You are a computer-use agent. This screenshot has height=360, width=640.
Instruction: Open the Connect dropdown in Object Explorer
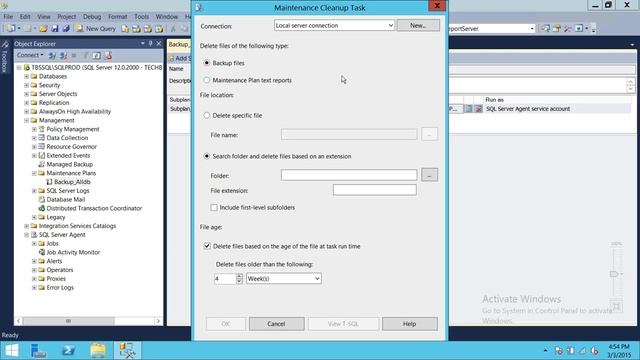[x=30, y=55]
